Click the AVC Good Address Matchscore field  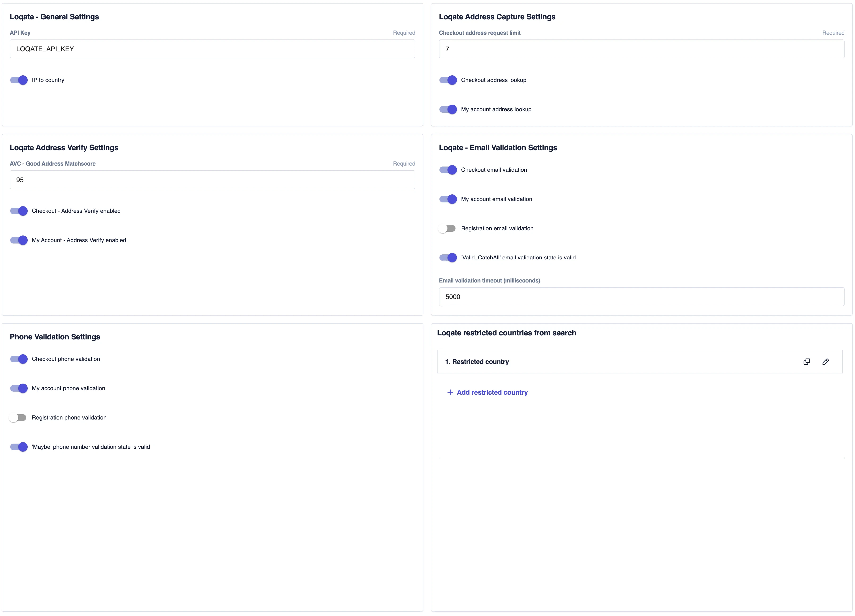[x=212, y=180]
